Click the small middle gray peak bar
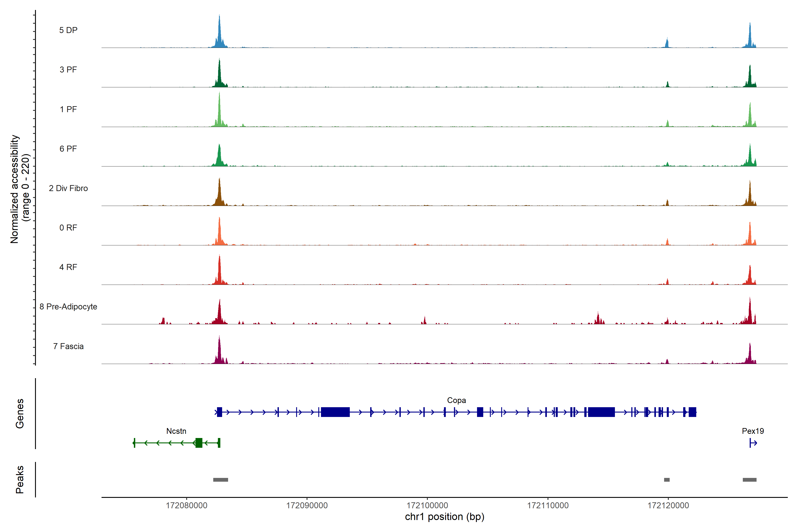The image size is (798, 532). click(x=667, y=480)
